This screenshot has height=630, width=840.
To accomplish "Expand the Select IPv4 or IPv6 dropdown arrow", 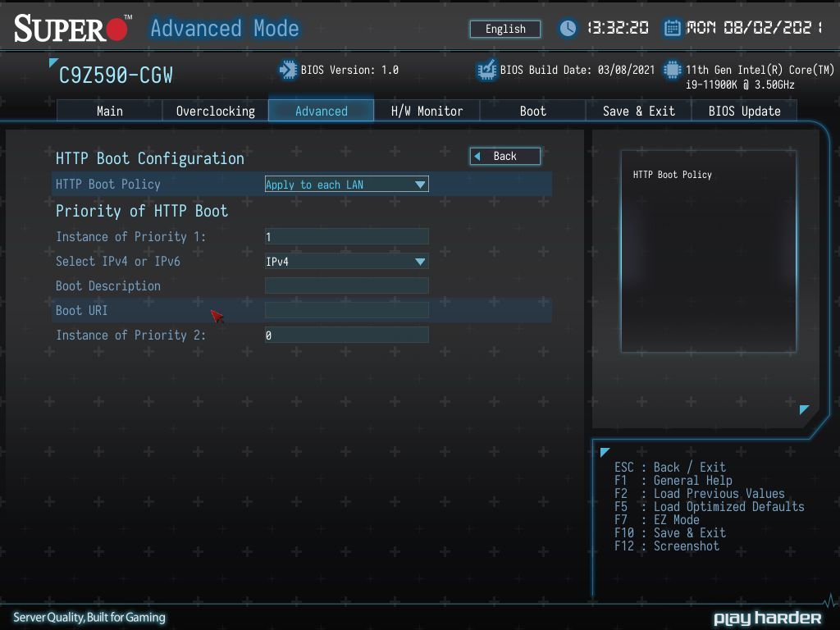I will click(420, 262).
